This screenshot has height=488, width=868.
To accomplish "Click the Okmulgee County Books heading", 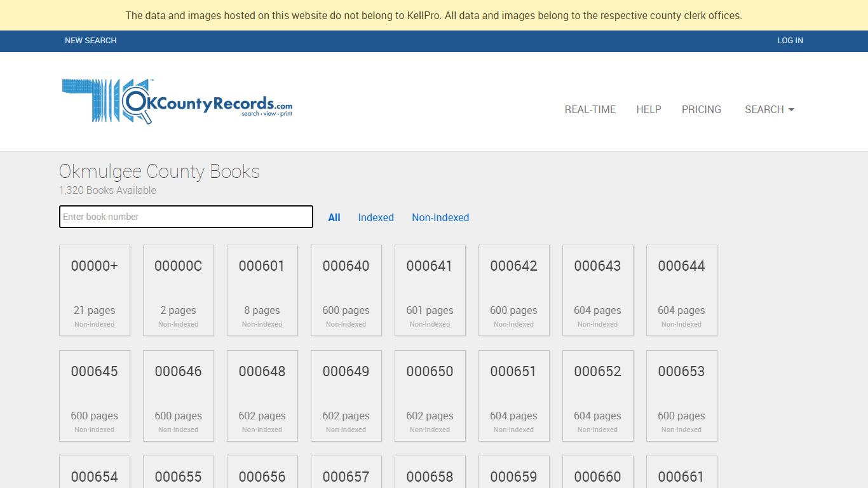I will (159, 172).
